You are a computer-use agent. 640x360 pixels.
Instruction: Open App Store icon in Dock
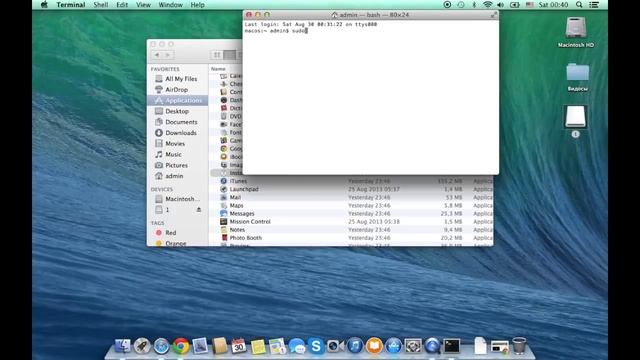coord(393,346)
